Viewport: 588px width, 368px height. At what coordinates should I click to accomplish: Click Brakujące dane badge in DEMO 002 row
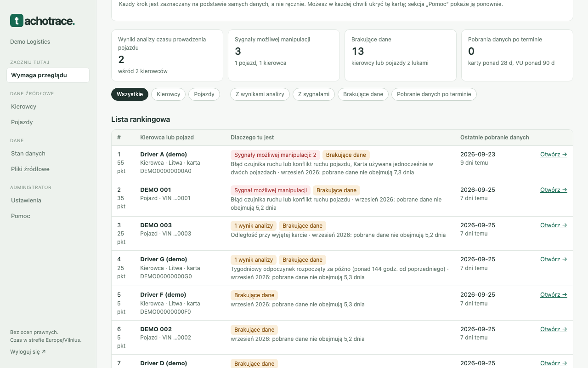(254, 330)
